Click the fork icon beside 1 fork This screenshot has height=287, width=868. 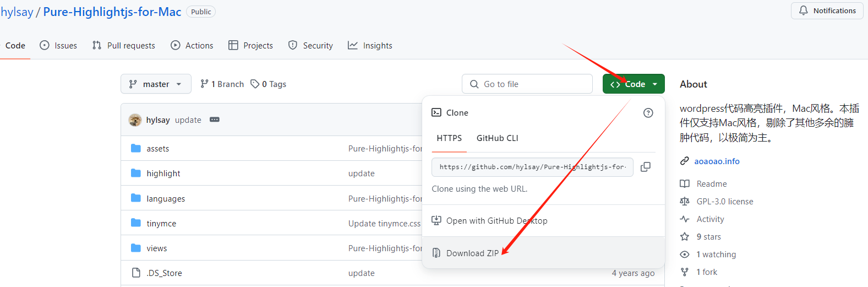click(685, 272)
